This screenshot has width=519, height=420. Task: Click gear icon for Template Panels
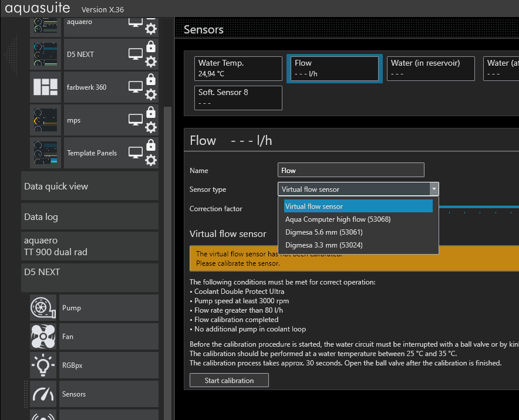tap(151, 160)
